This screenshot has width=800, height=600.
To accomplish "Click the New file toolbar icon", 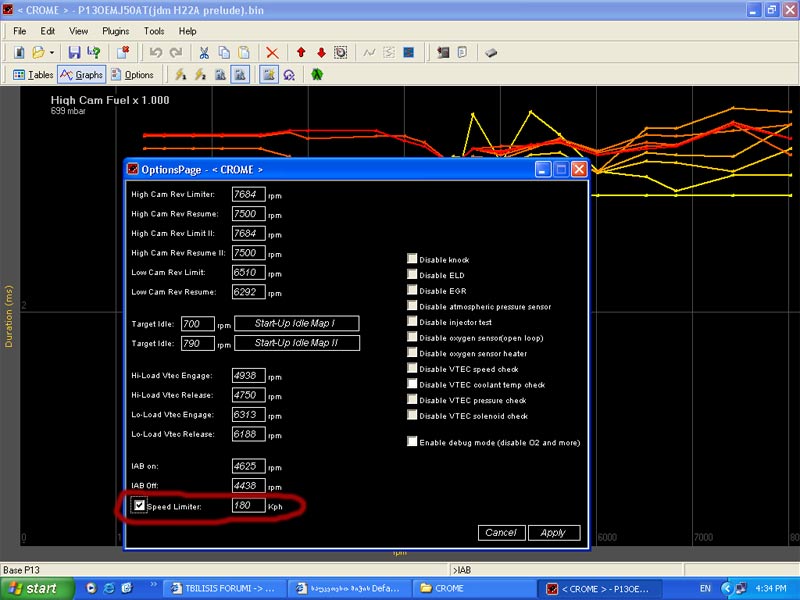I will pos(19,52).
